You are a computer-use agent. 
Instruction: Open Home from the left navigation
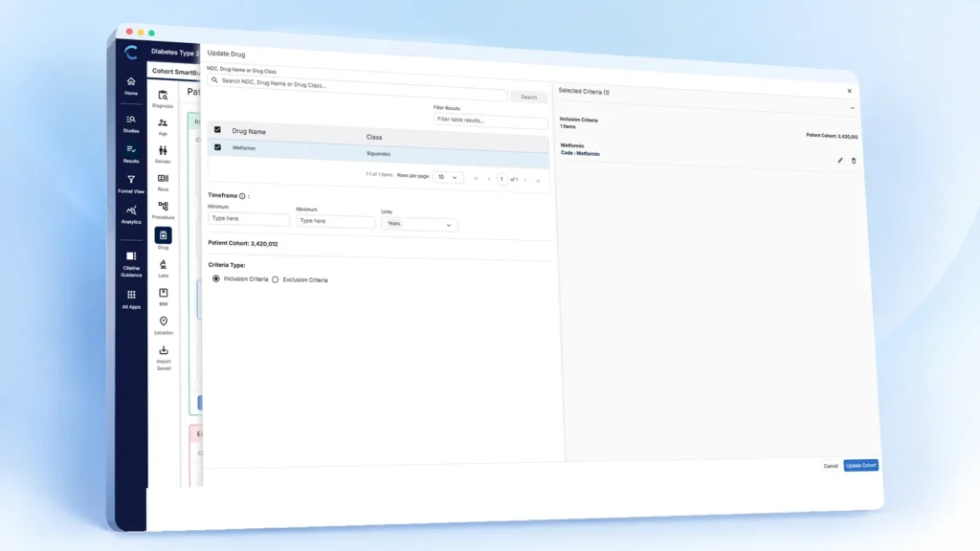130,85
